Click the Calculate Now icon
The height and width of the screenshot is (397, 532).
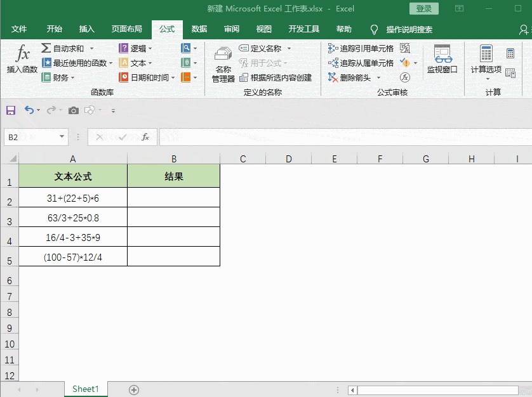coord(510,53)
